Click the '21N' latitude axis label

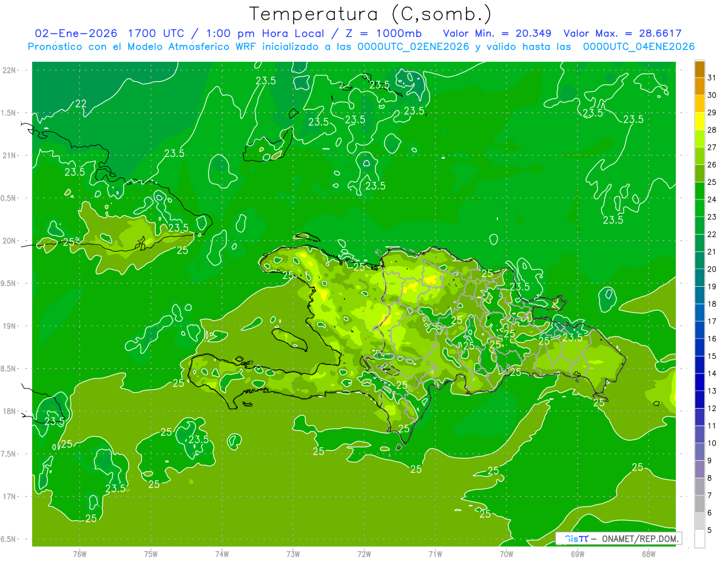pos(10,155)
